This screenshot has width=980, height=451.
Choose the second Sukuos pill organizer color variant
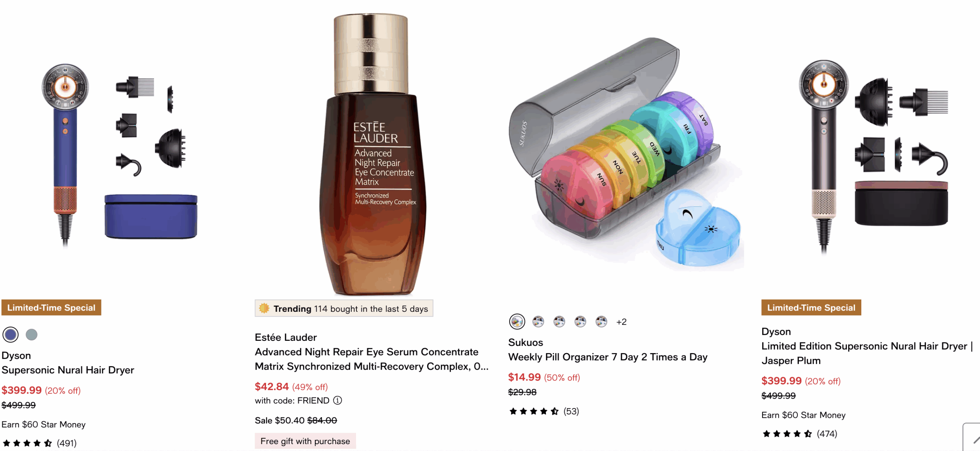point(538,322)
